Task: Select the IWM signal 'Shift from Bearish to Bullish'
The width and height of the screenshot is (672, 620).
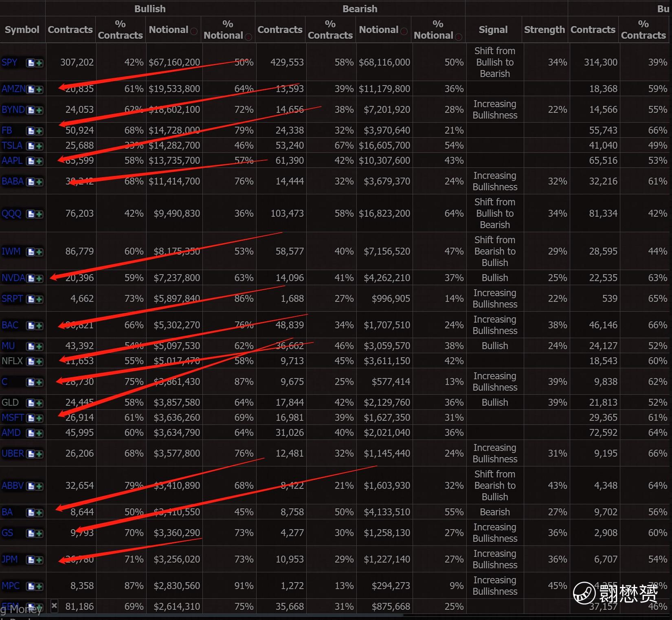Action: click(x=495, y=251)
